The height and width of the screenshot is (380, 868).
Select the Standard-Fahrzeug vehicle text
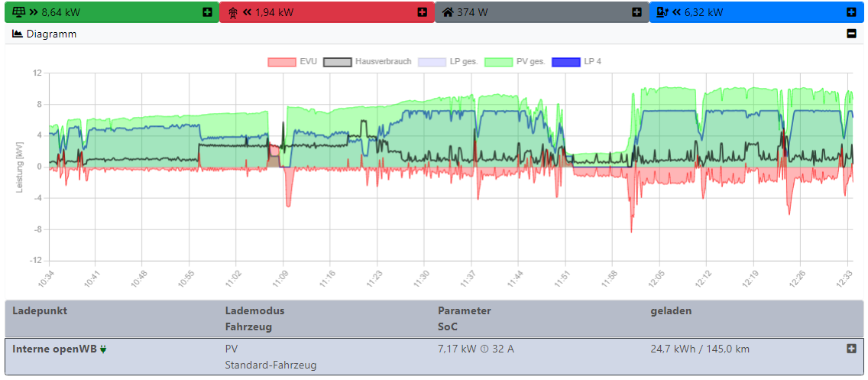point(270,365)
